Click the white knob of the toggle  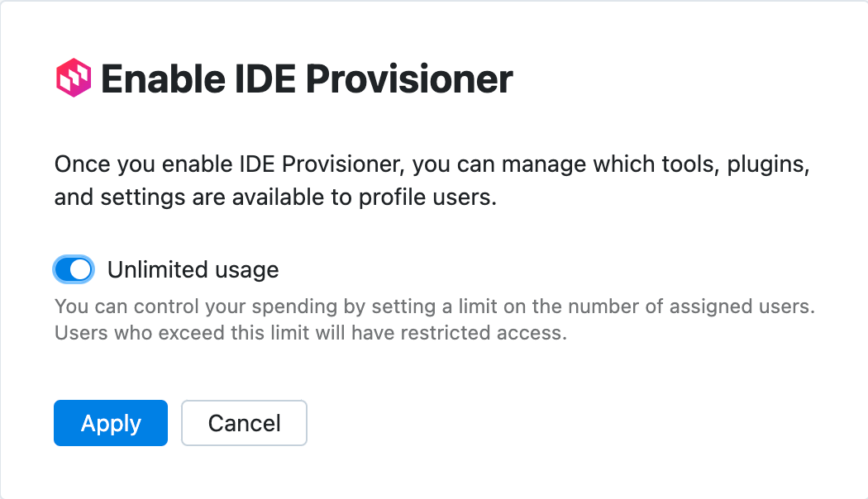(81, 269)
